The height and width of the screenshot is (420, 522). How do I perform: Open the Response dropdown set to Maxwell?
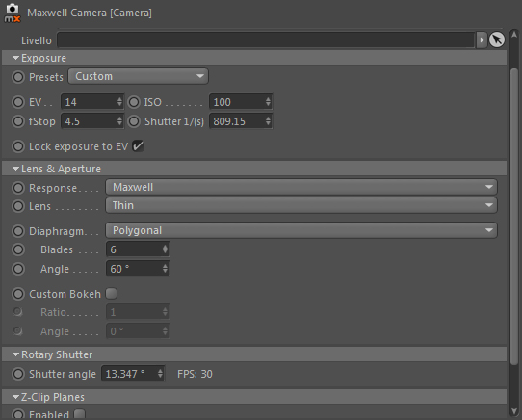[x=301, y=187]
